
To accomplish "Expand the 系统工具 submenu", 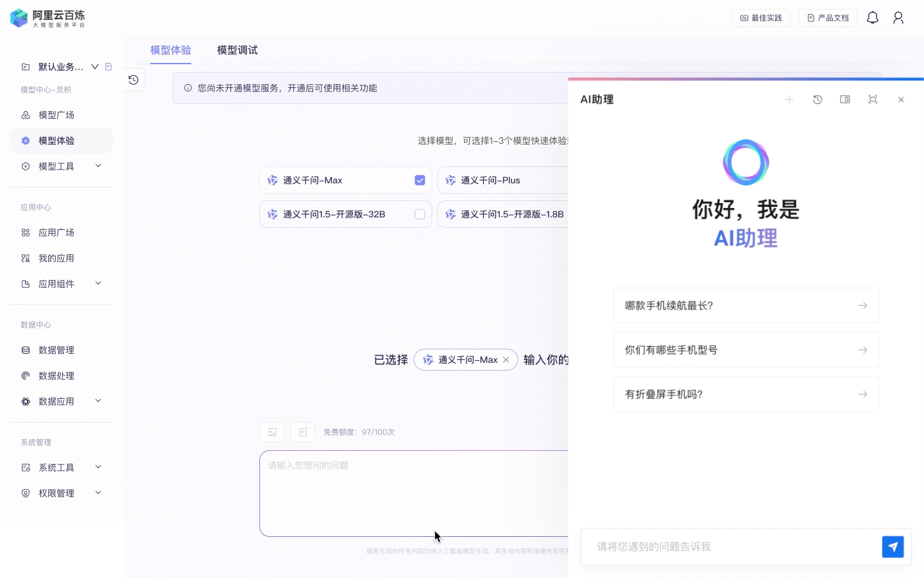I will click(x=98, y=467).
